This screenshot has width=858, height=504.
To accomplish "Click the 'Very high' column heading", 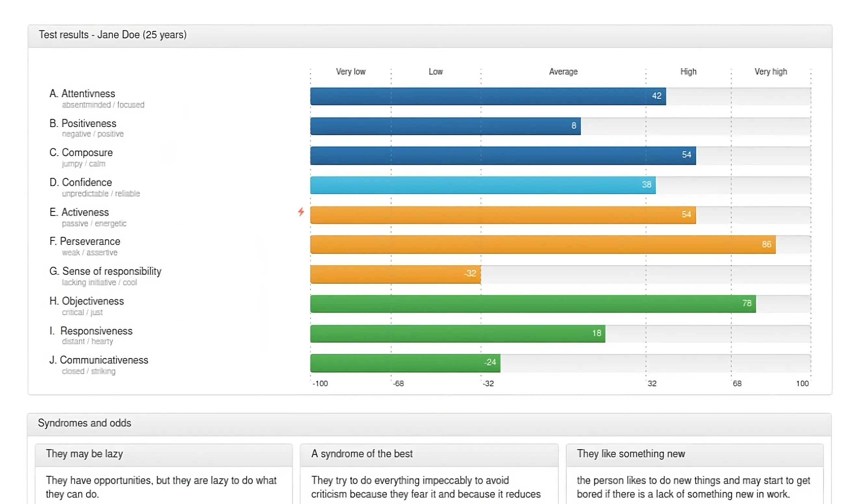I will pyautogui.click(x=771, y=72).
